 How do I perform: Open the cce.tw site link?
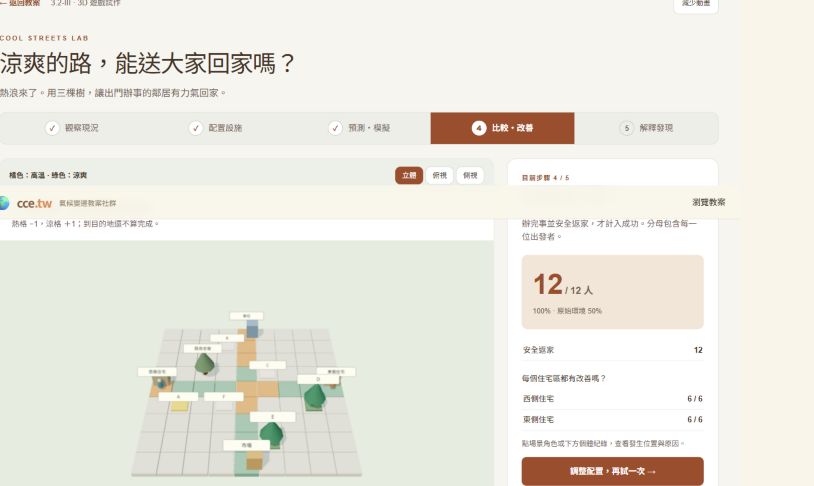pos(34,204)
